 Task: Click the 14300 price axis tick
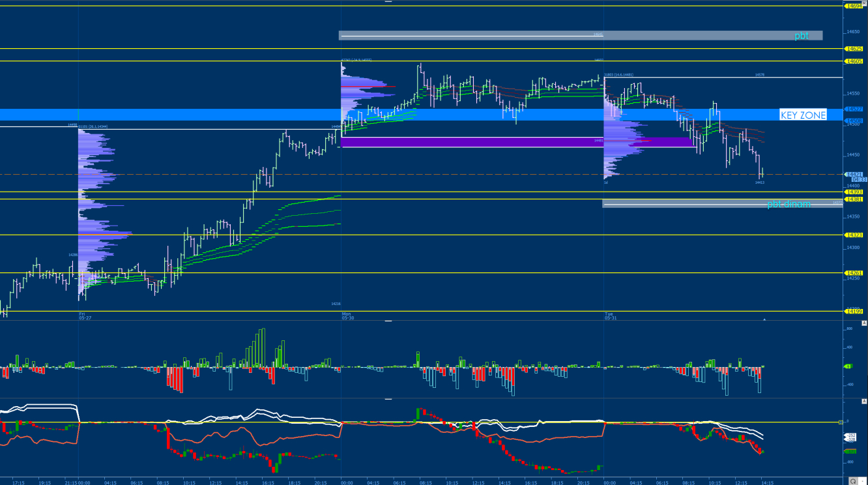click(x=852, y=248)
